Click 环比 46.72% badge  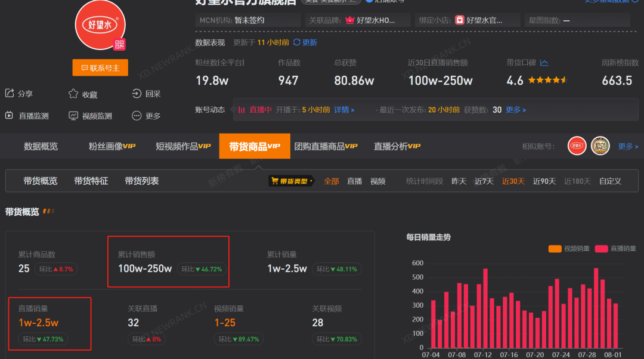[202, 269]
